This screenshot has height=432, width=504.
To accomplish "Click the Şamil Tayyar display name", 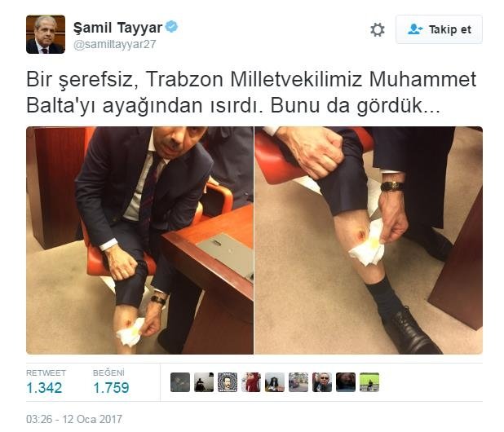I will click(x=117, y=28).
